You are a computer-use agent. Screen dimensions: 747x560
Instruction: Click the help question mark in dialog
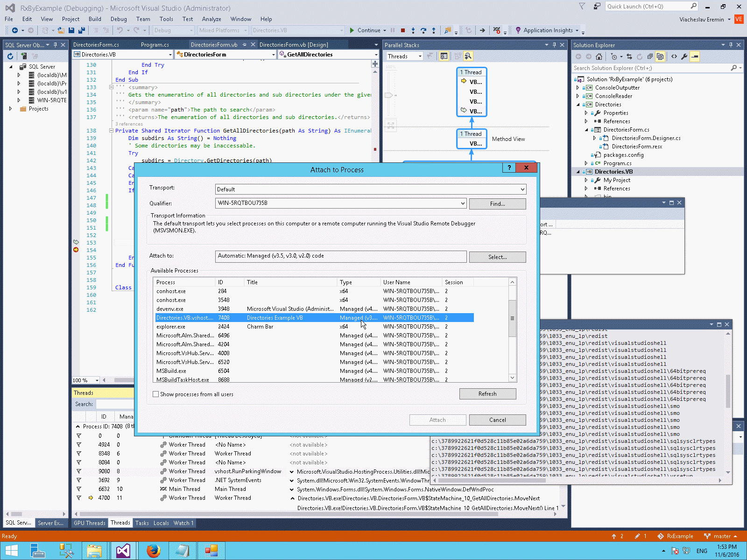tap(509, 168)
